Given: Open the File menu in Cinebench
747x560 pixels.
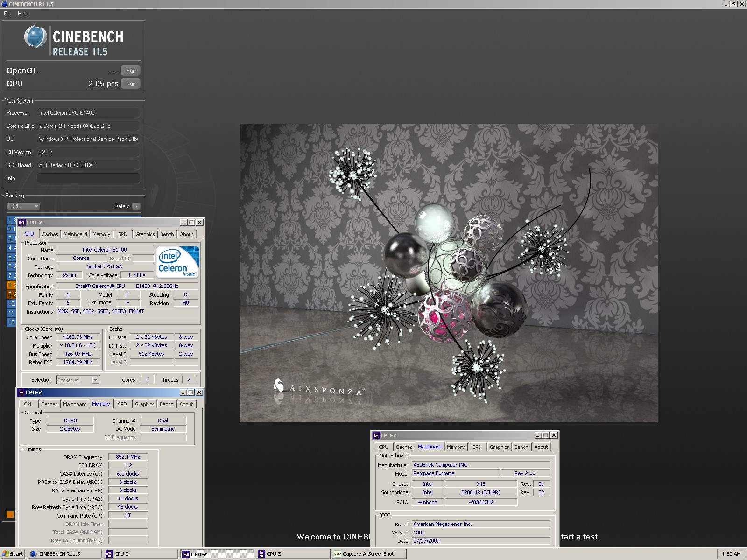Looking at the screenshot, I should pos(7,14).
